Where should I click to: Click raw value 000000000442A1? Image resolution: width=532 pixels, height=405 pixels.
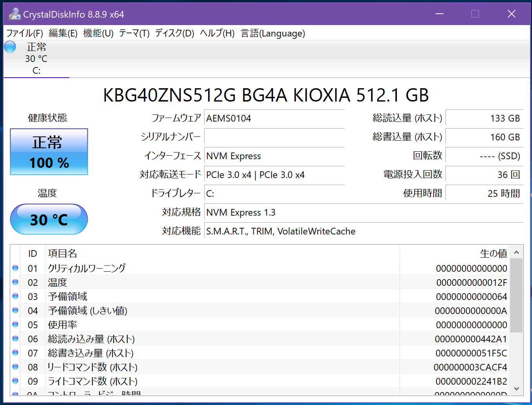coord(471,339)
